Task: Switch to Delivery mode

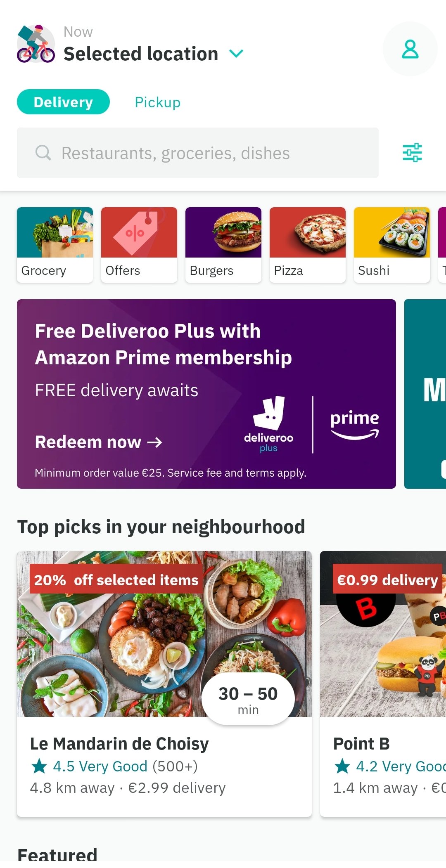Action: [x=63, y=102]
